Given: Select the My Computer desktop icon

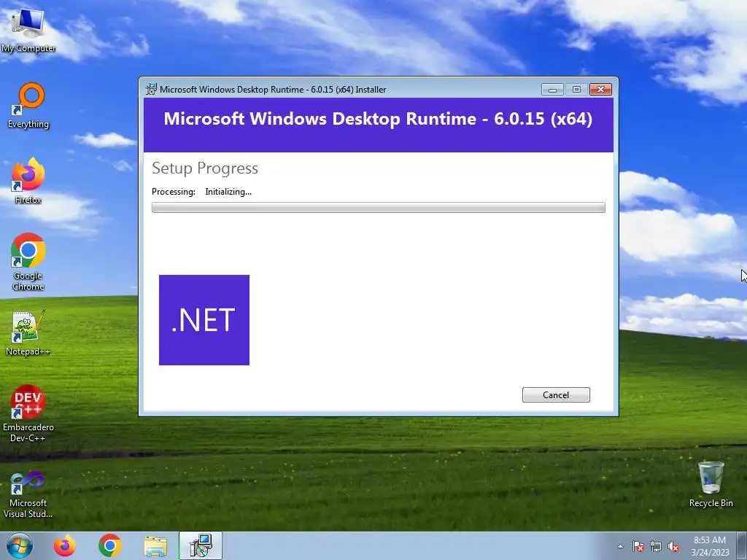Looking at the screenshot, I should point(28,31).
